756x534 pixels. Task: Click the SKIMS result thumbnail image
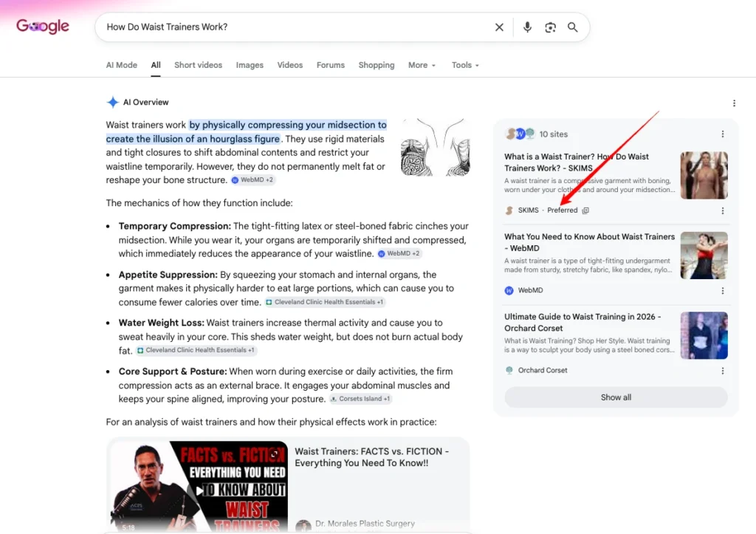tap(704, 175)
